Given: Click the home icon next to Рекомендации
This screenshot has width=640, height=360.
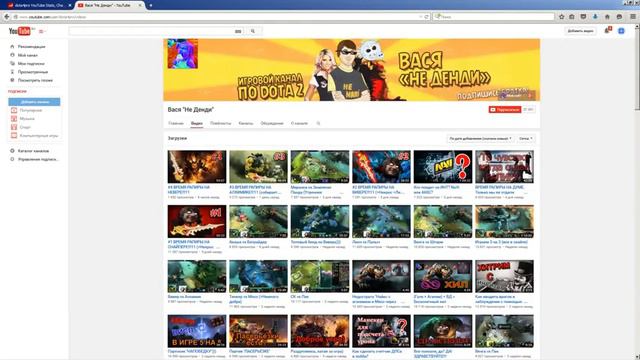Looking at the screenshot, I should tap(12, 47).
